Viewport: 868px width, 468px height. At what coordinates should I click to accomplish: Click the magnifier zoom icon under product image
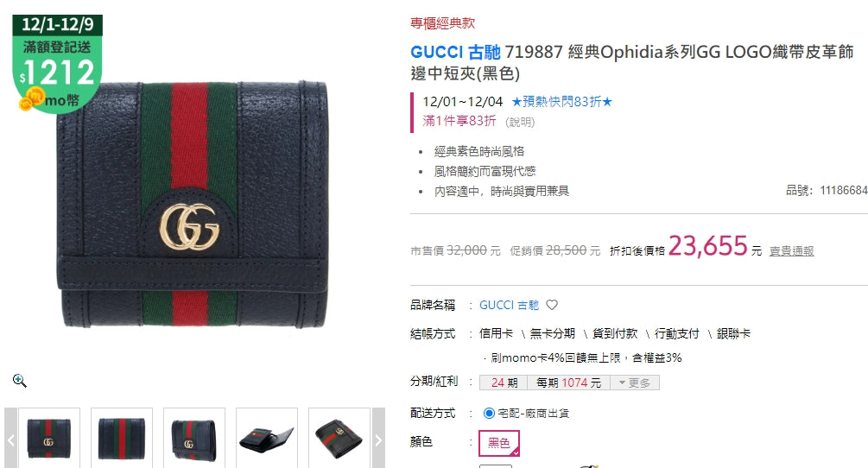[19, 381]
